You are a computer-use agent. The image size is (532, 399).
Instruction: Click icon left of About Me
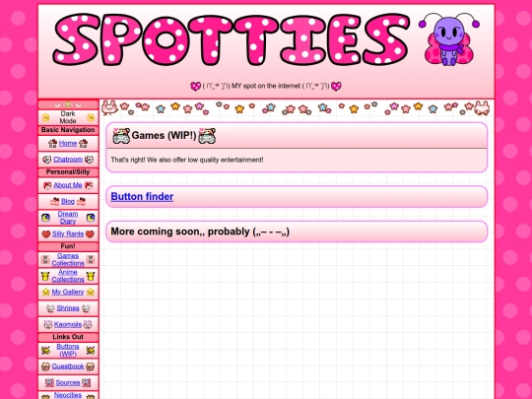pos(47,185)
